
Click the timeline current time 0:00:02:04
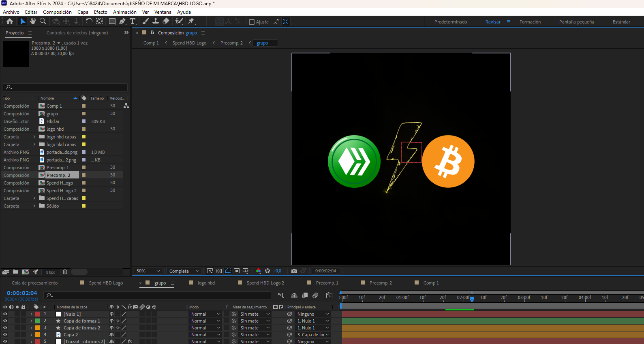[x=22, y=293]
